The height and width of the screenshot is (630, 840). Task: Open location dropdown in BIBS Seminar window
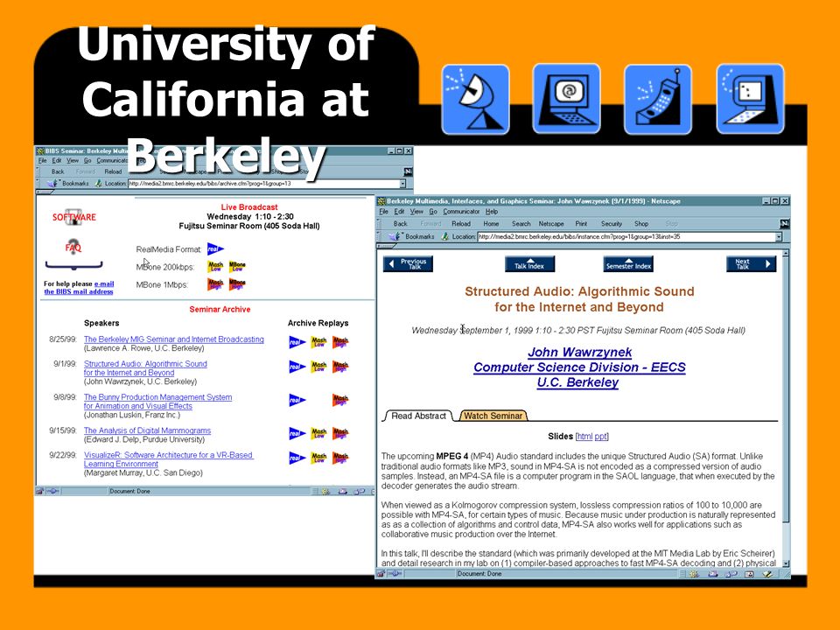(402, 184)
